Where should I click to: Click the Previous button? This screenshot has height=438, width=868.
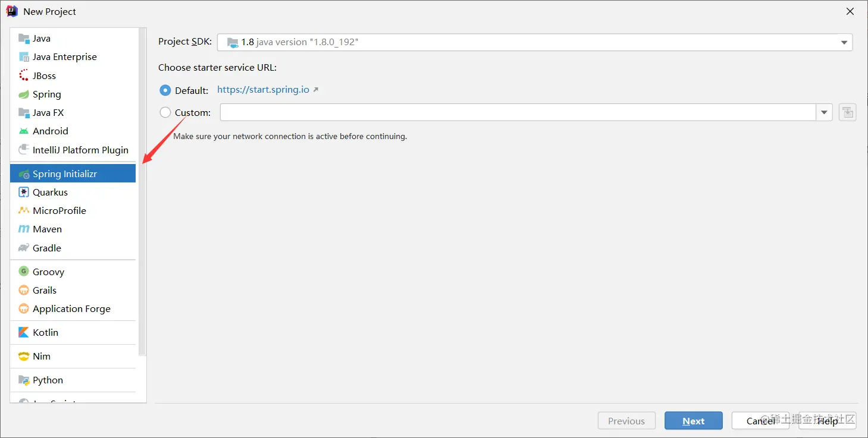pyautogui.click(x=626, y=421)
